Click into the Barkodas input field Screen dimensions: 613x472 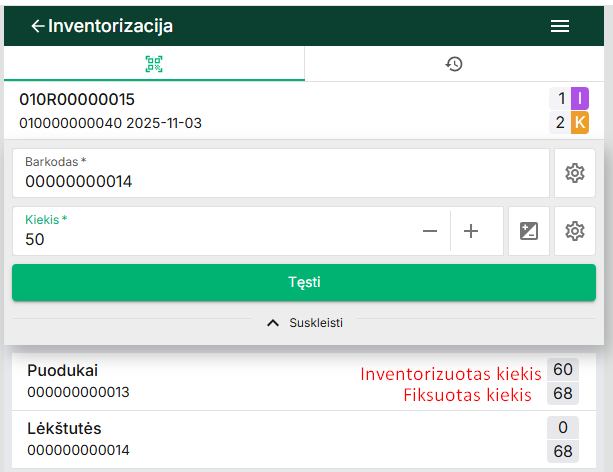point(280,181)
